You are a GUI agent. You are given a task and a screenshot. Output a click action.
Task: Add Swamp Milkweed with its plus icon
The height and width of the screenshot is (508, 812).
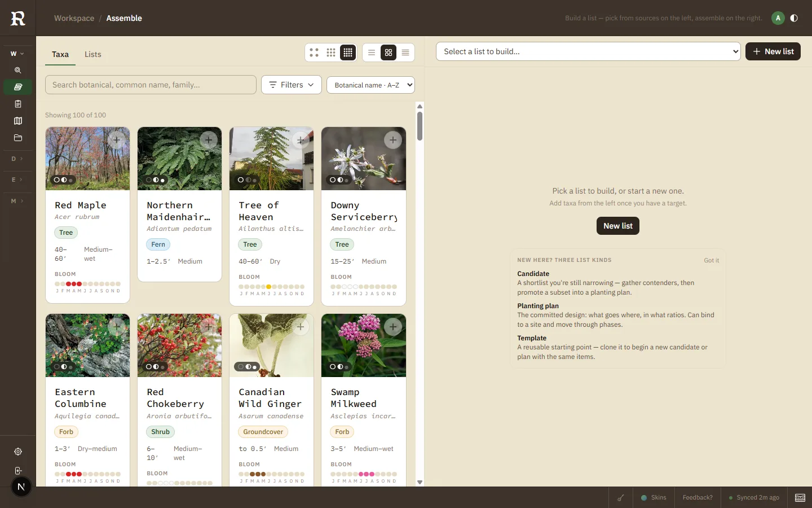pos(393,327)
